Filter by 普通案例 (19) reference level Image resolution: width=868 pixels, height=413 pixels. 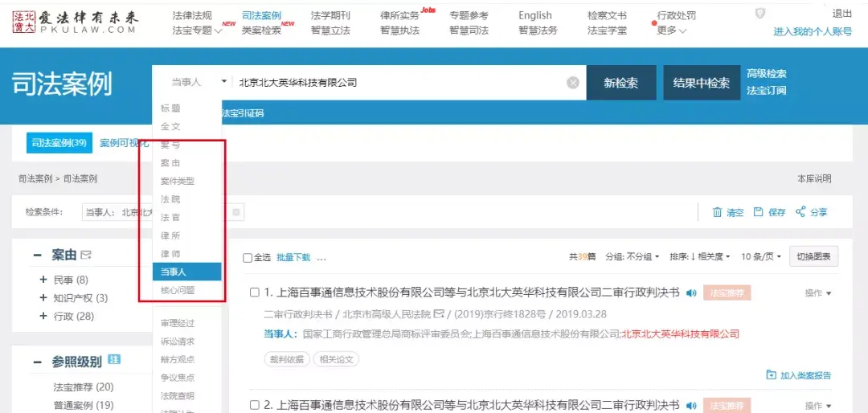(83, 405)
